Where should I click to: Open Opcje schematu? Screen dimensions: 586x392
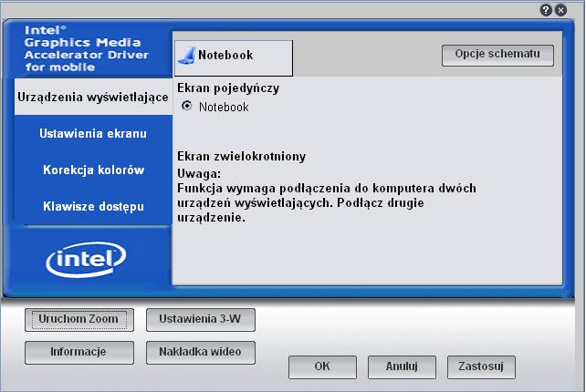pos(497,56)
